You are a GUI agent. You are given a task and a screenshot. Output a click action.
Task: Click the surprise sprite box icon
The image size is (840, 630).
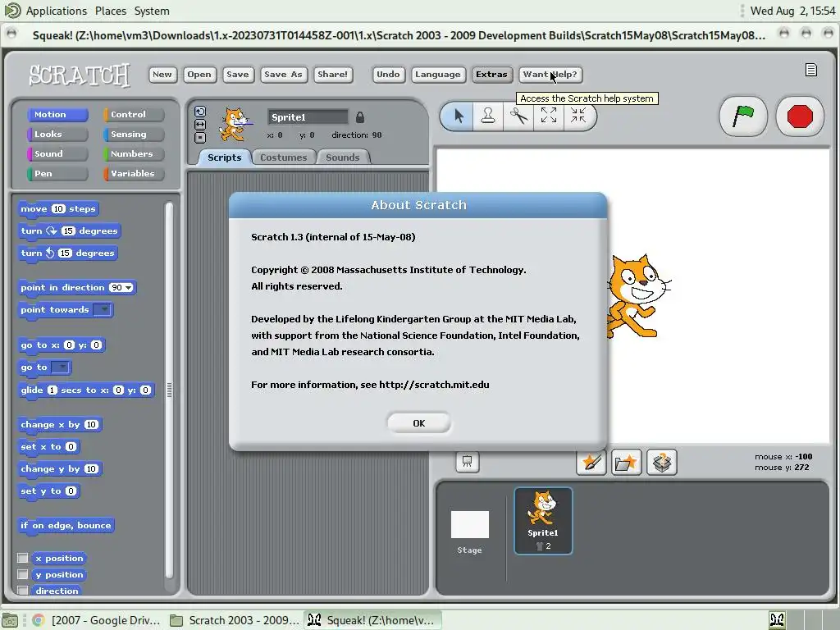click(x=662, y=462)
